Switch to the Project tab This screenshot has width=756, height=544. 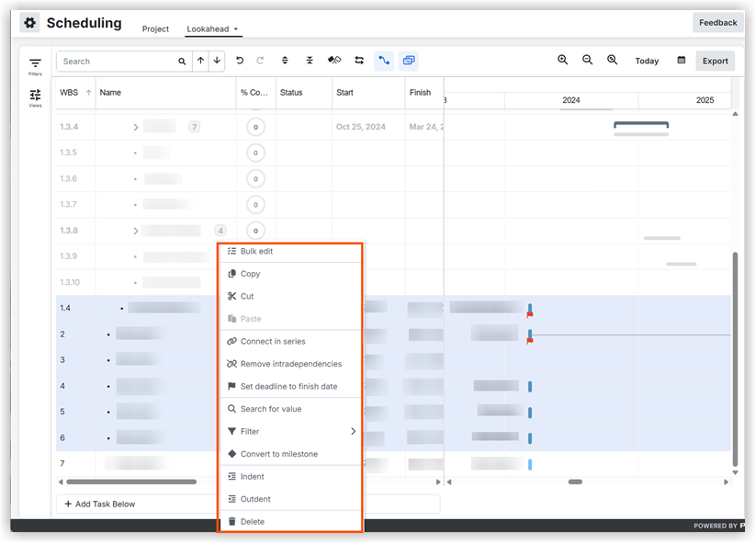[x=155, y=28]
